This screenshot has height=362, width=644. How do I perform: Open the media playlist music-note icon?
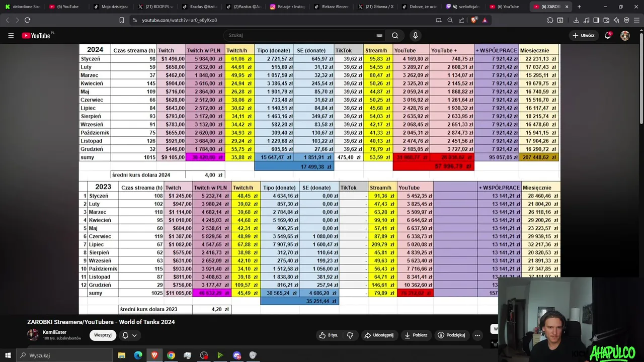coord(586,20)
